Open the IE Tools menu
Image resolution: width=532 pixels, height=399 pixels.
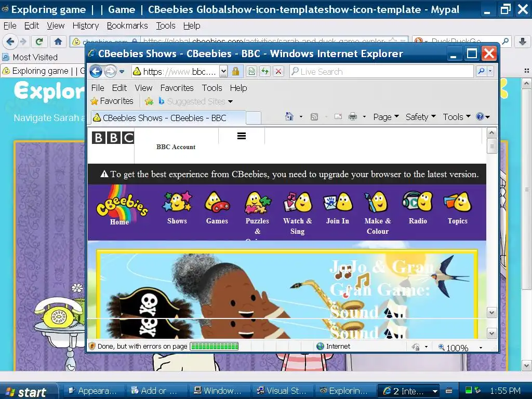click(212, 88)
